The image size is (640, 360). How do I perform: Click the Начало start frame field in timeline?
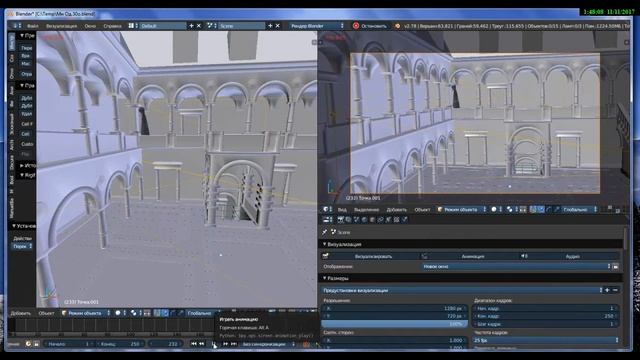(x=68, y=344)
